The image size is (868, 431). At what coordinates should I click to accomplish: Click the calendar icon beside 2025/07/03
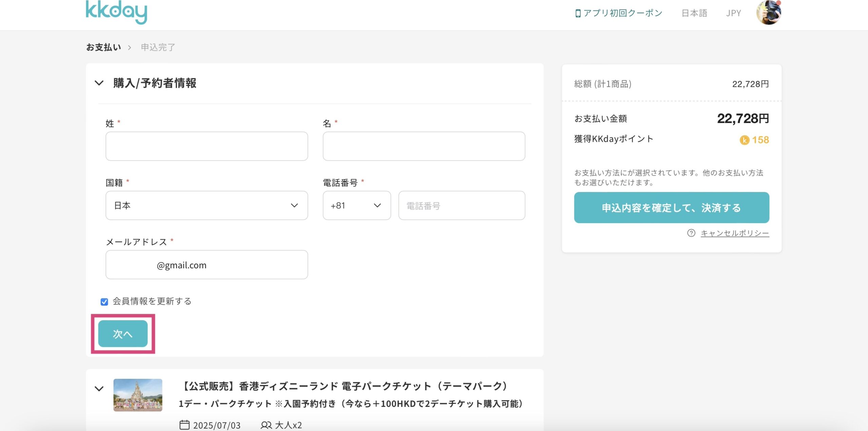pos(184,425)
